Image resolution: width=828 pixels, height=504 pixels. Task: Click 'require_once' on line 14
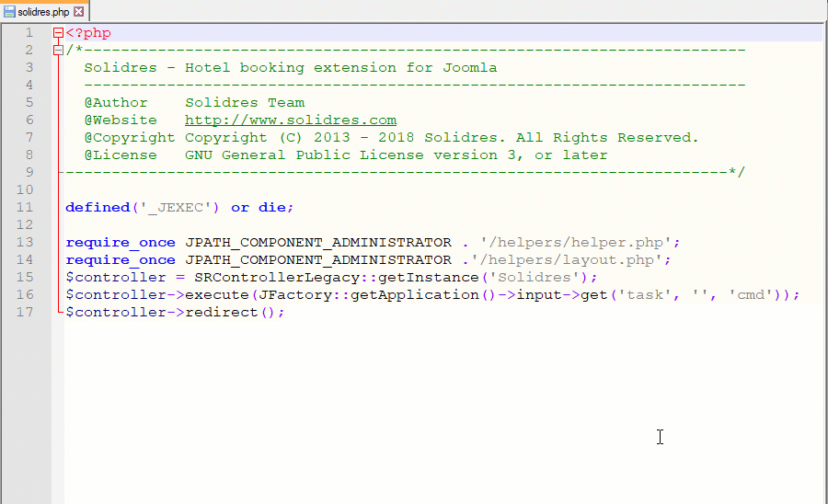coord(121,259)
